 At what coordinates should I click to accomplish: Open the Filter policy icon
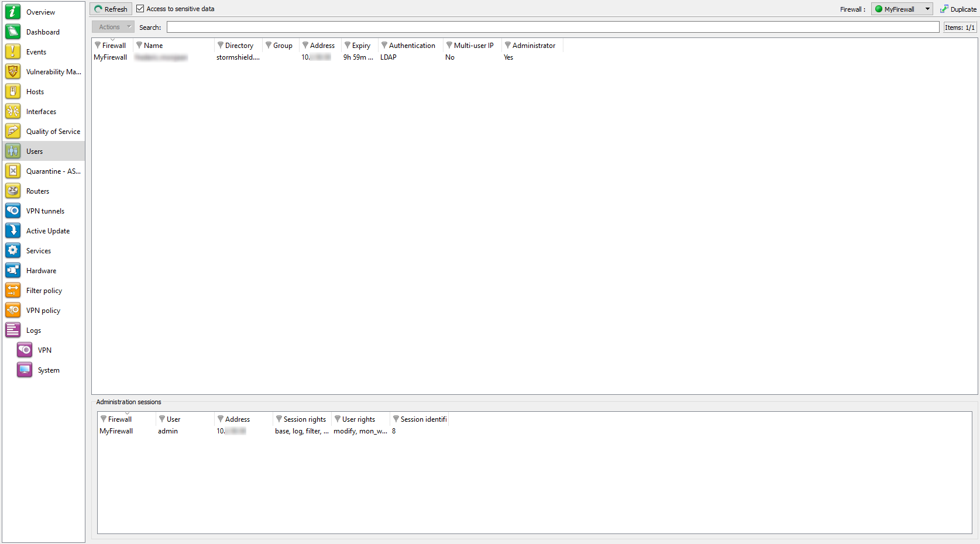click(x=13, y=290)
